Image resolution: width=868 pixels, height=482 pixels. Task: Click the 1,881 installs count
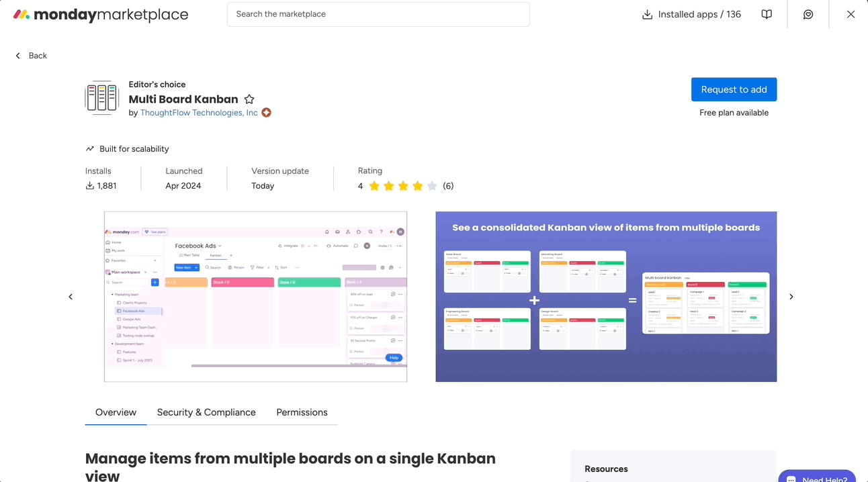pyautogui.click(x=101, y=186)
